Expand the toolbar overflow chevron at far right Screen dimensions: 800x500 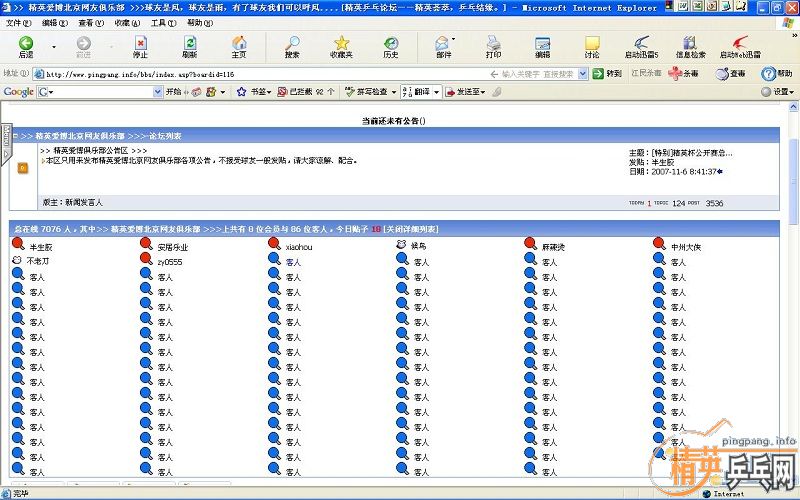pos(794,35)
